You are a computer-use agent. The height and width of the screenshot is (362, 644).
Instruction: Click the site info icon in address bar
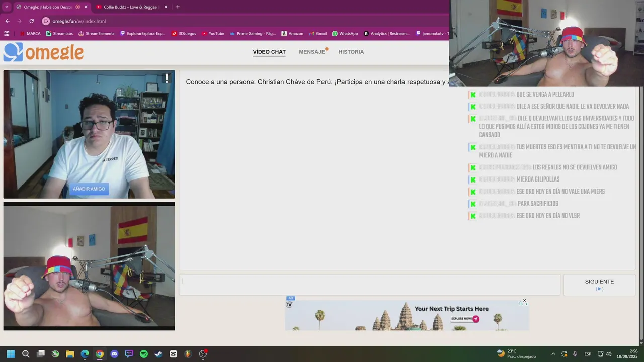[x=46, y=21]
